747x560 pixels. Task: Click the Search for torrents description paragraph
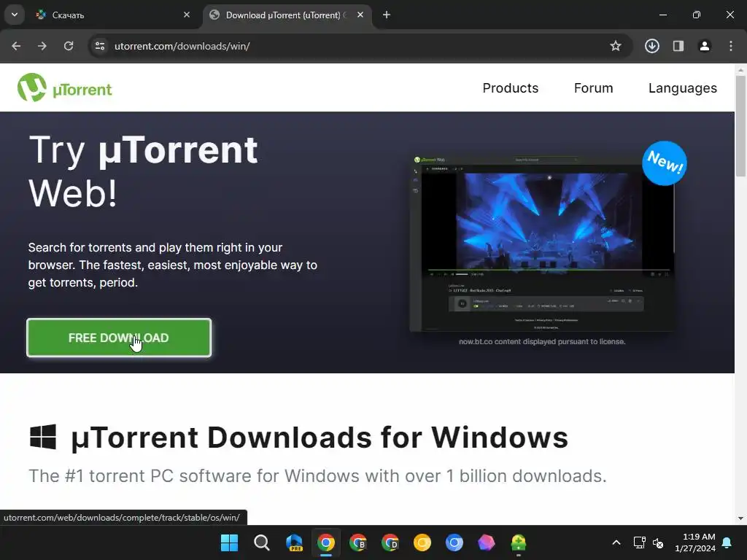(x=172, y=265)
